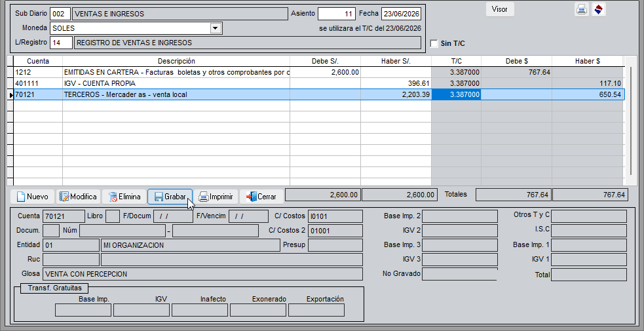Click Transf. Gratuitas IGV field
Image resolution: width=644 pixels, height=331 pixels.
pos(142,310)
